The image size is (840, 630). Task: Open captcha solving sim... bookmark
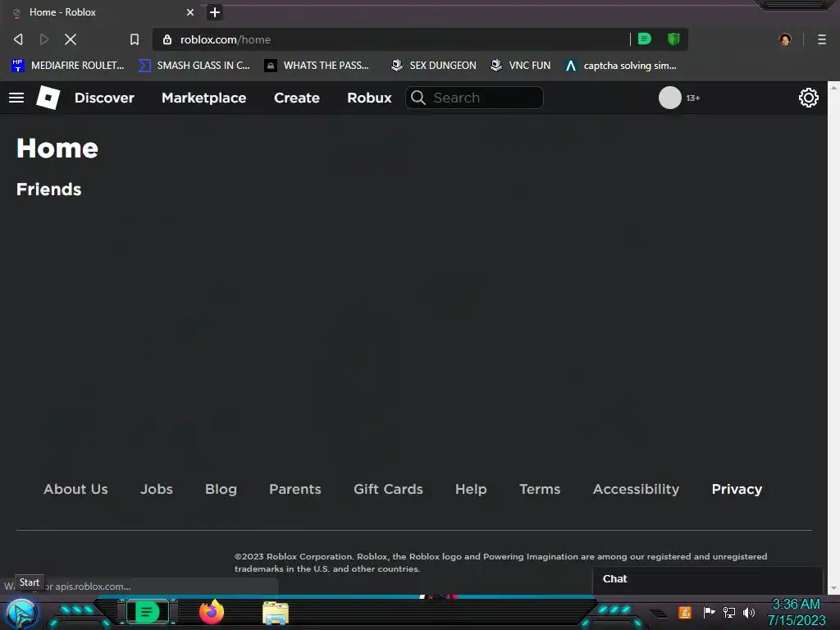(x=621, y=66)
